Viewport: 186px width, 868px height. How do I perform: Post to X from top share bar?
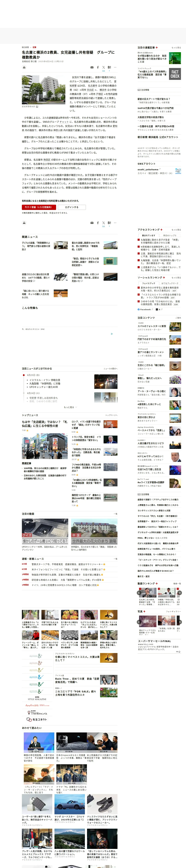(104, 67)
